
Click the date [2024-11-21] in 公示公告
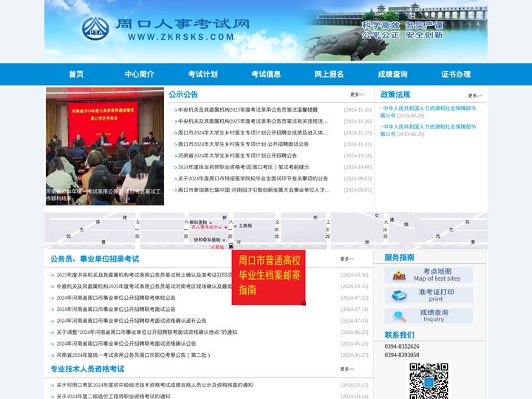pyautogui.click(x=358, y=144)
